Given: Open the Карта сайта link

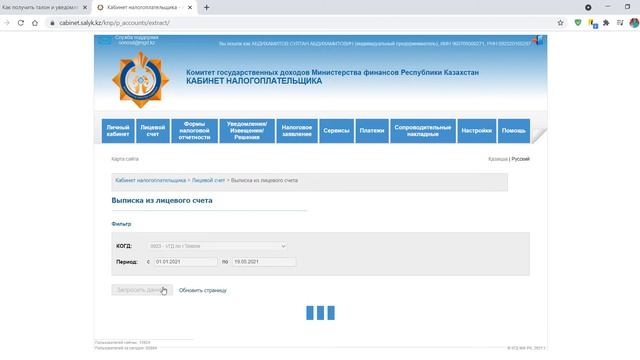Looking at the screenshot, I should point(125,159).
